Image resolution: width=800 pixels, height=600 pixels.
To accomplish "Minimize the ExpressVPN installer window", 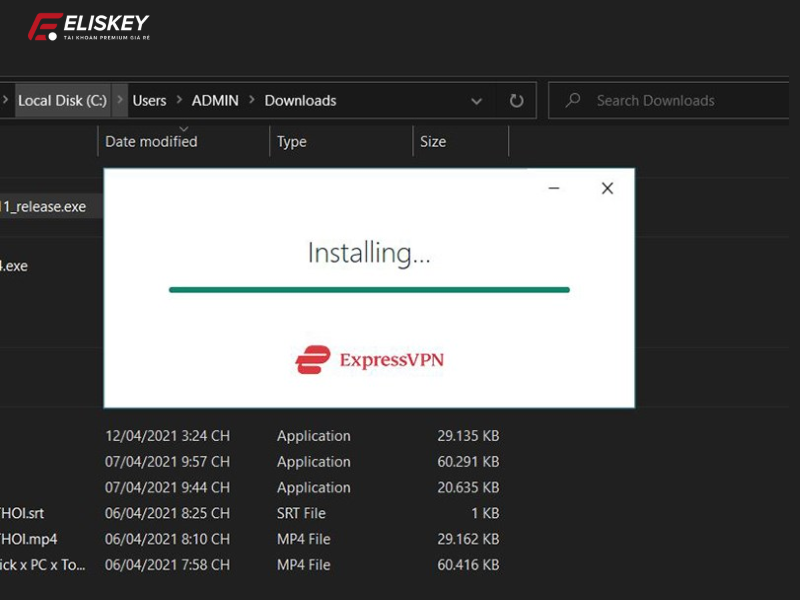I will [554, 188].
